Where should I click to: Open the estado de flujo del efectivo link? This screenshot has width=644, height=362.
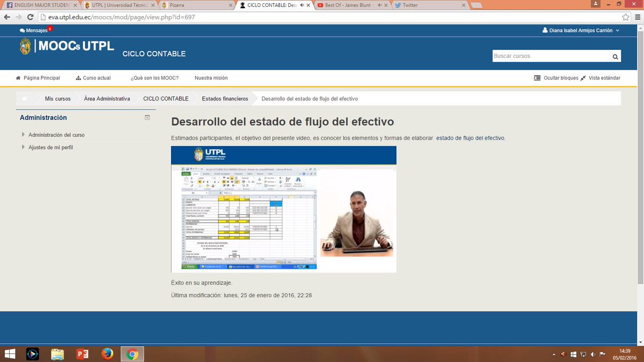point(470,138)
